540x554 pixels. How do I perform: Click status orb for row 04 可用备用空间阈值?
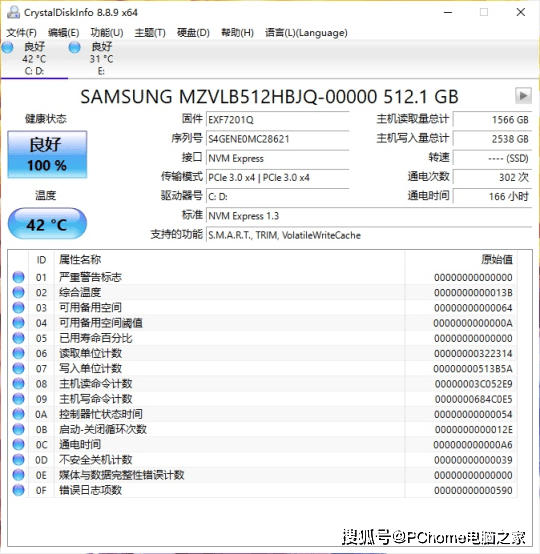tap(18, 323)
